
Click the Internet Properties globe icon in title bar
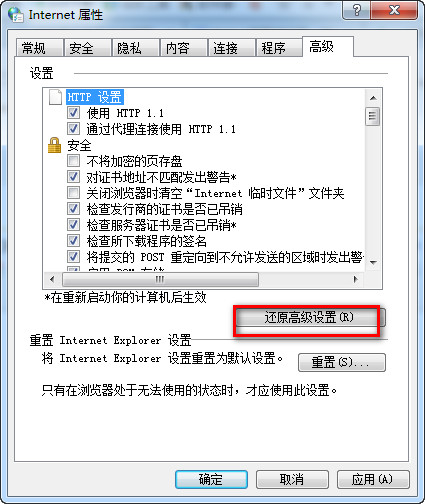click(16, 15)
